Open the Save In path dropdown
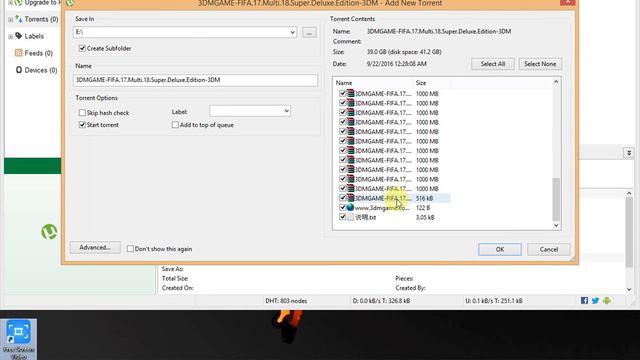Image resolution: width=640 pixels, height=360 pixels. [x=292, y=32]
